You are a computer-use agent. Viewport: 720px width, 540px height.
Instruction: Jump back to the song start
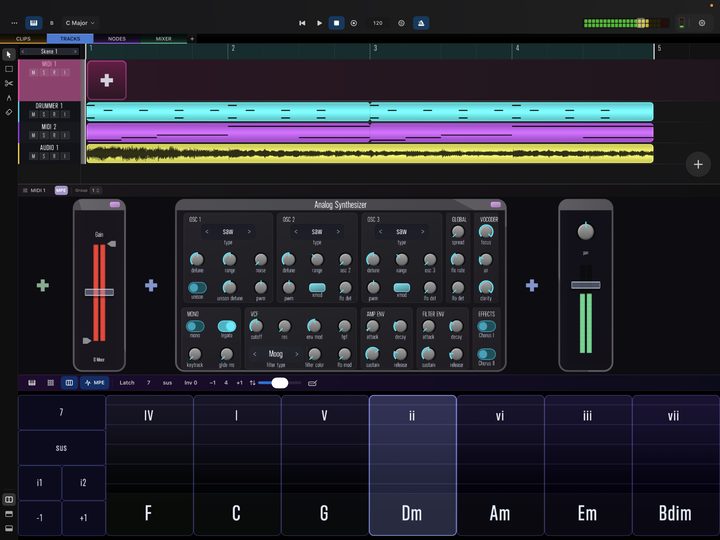coord(302,23)
